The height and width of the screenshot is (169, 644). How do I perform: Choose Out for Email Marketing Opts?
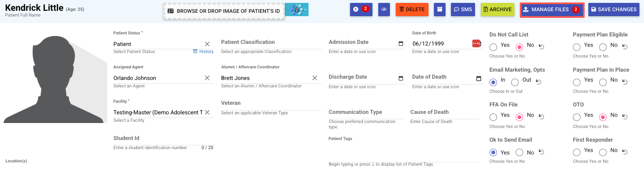point(515,82)
